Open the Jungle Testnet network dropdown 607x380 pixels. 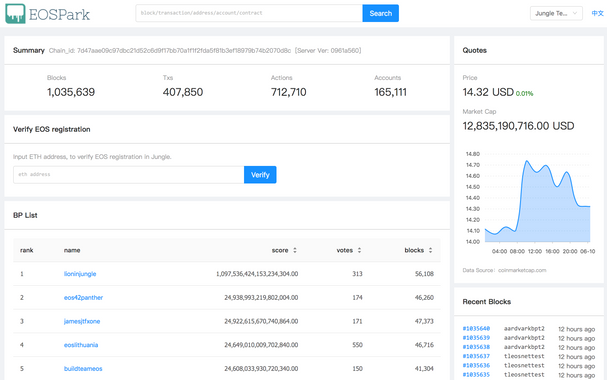[556, 14]
